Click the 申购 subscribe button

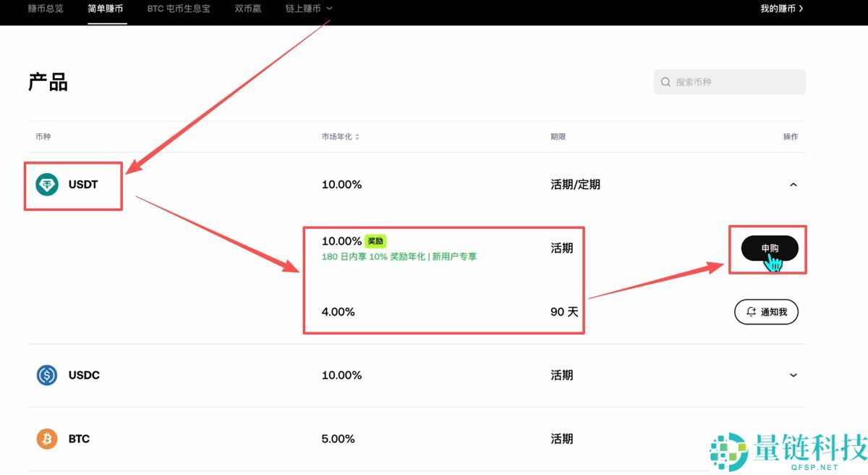coord(769,248)
